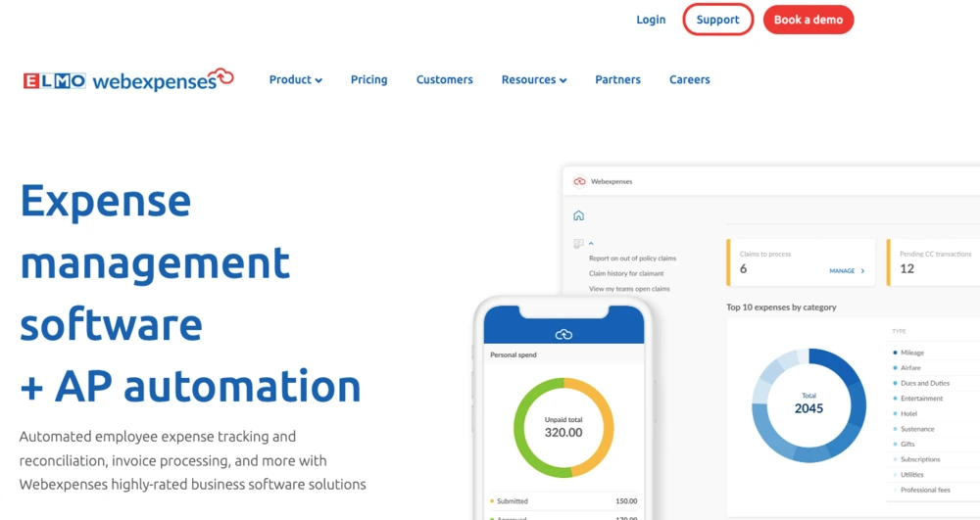Select Report on out of policy claims
The width and height of the screenshot is (980, 520).
pyautogui.click(x=632, y=259)
